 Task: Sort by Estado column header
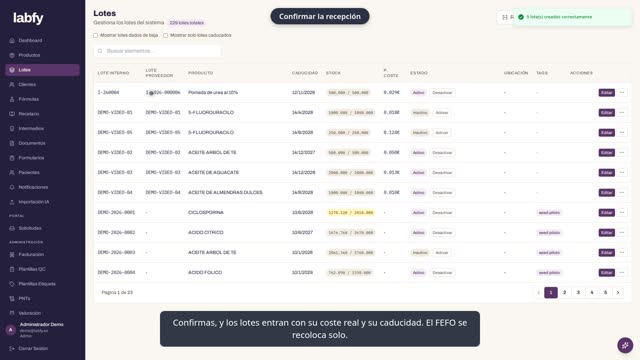pyautogui.click(x=419, y=73)
